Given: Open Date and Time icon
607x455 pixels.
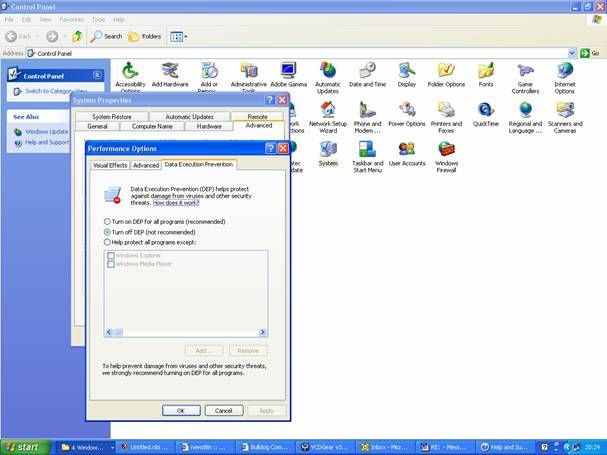Looking at the screenshot, I should tap(367, 75).
